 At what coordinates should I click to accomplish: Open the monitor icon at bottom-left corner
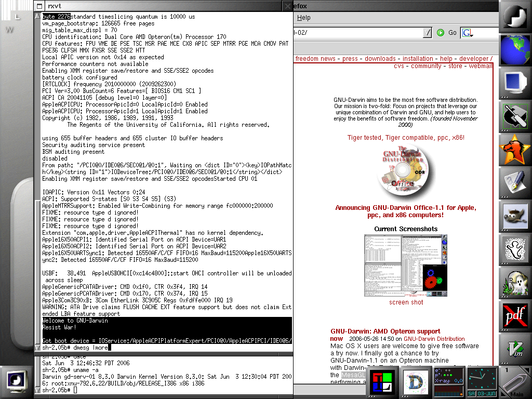(x=17, y=382)
